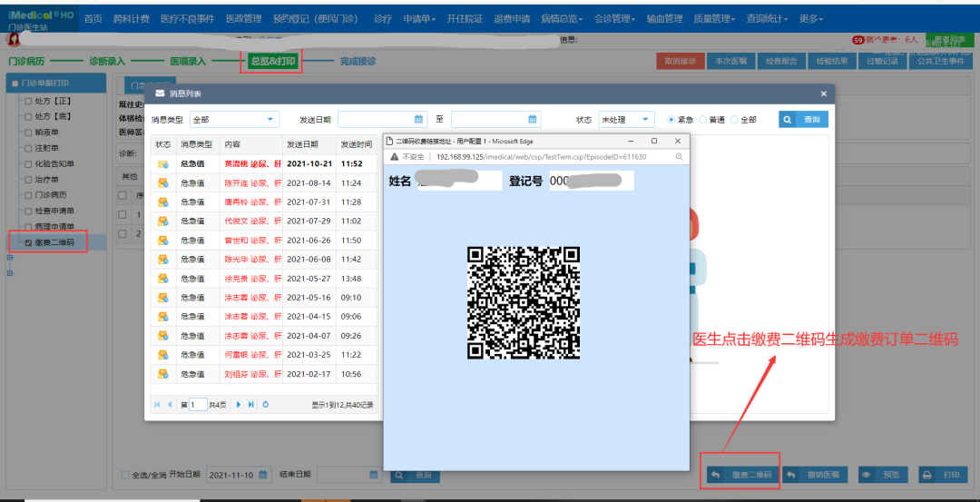Select the 紧急 radio button
Viewport: 980px width, 502px height.
point(671,120)
